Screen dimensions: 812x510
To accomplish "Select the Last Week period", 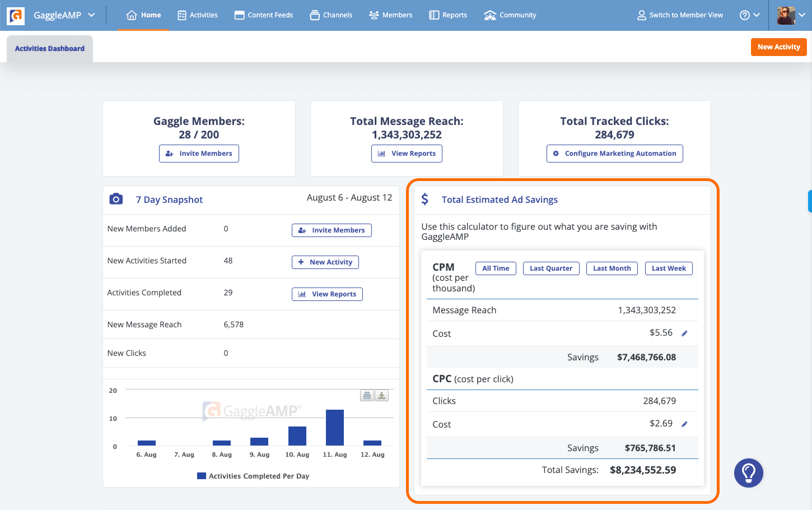I will tap(669, 268).
